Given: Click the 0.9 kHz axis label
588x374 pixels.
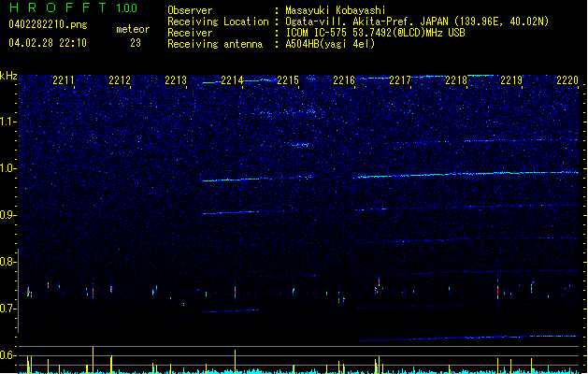Looking at the screenshot, I should click(x=7, y=215).
